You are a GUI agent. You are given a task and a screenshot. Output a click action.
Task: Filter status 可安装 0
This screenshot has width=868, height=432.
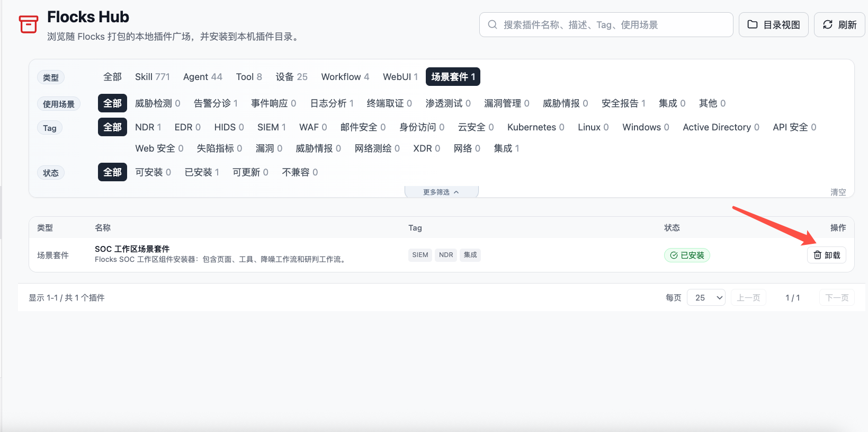click(x=153, y=172)
